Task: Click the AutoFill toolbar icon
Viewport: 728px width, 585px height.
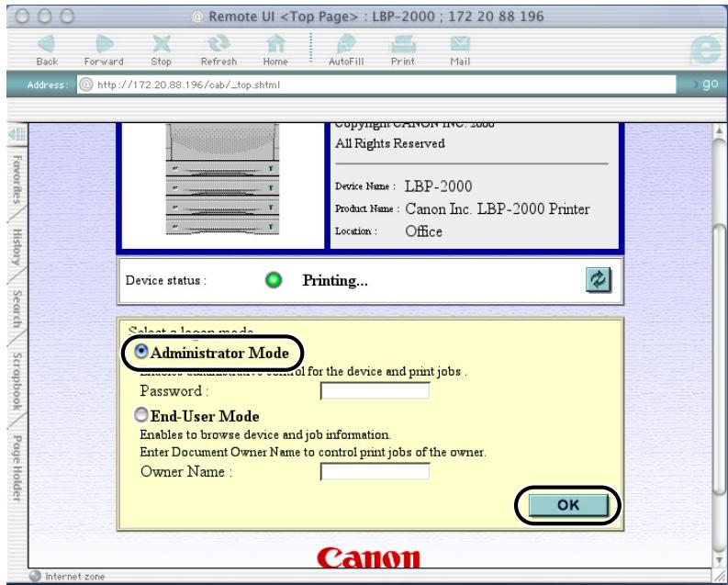Action: 346,50
